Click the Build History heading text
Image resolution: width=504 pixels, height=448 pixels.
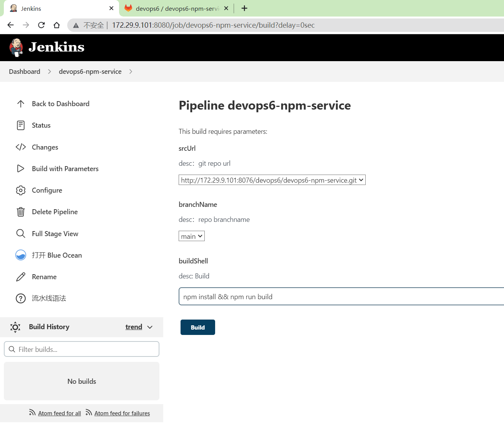tap(49, 327)
